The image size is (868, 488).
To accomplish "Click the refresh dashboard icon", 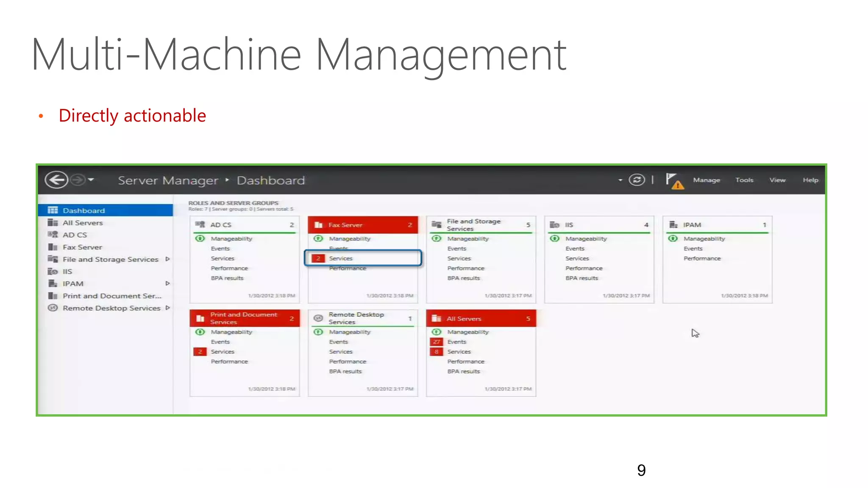I will 637,180.
